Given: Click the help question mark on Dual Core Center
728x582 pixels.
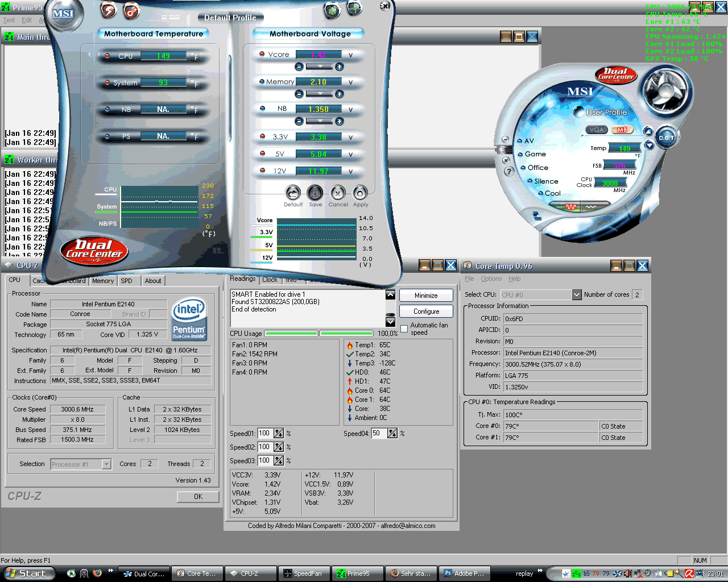Looking at the screenshot, I should 509,171.
